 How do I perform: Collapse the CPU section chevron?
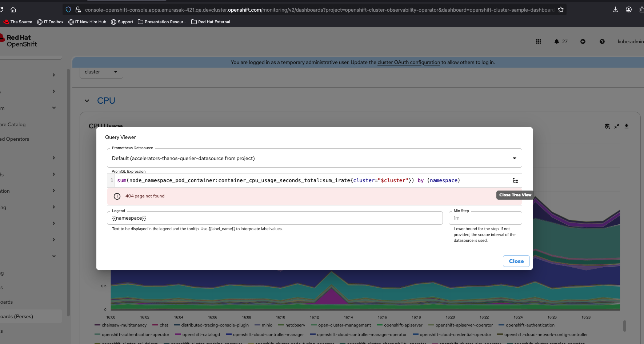[x=87, y=101]
